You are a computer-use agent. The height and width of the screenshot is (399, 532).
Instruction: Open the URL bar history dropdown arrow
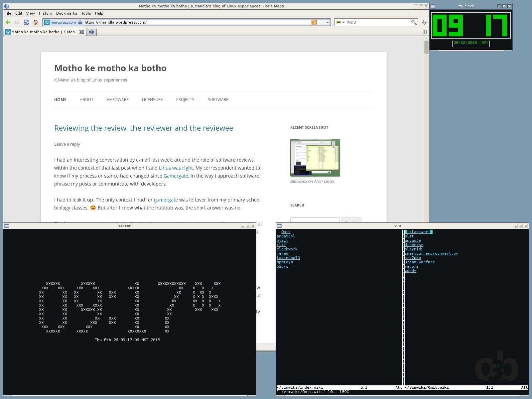pos(328,22)
